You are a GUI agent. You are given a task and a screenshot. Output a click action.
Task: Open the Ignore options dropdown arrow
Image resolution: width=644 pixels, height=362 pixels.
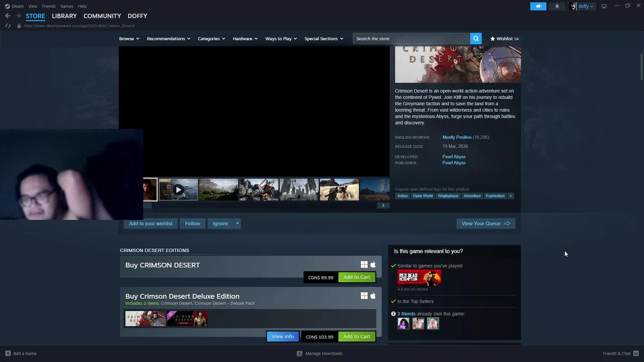[237, 224]
